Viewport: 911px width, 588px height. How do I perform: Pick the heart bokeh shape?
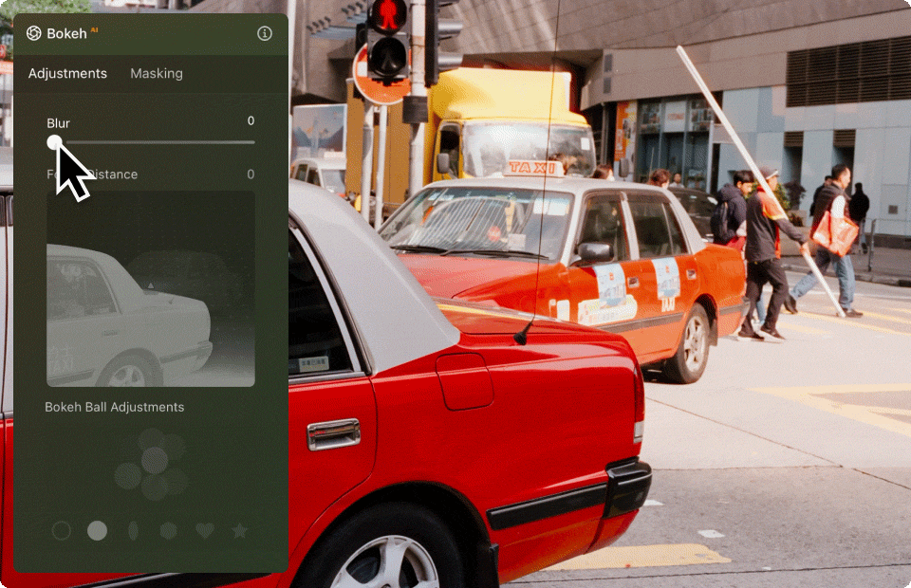pyautogui.click(x=204, y=530)
